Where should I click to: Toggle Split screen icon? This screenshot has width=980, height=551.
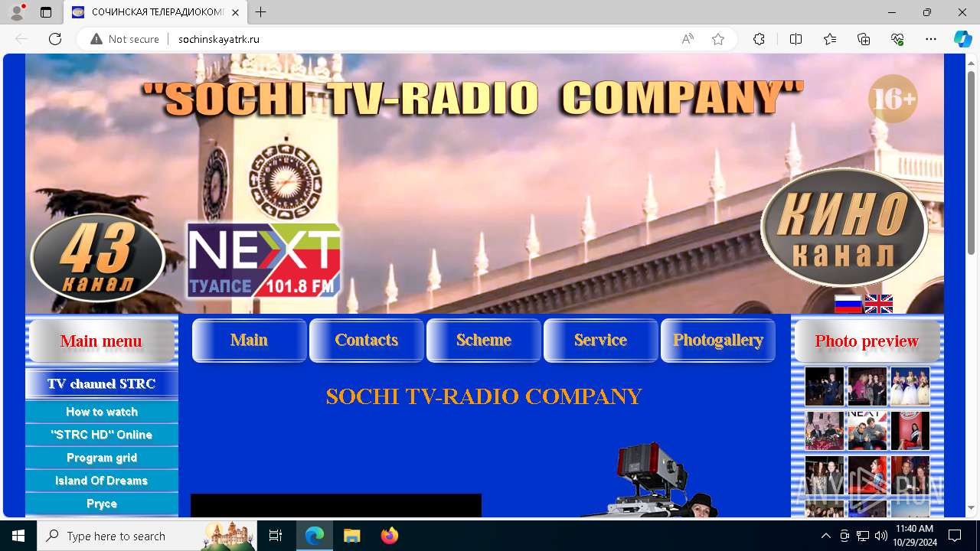click(795, 39)
